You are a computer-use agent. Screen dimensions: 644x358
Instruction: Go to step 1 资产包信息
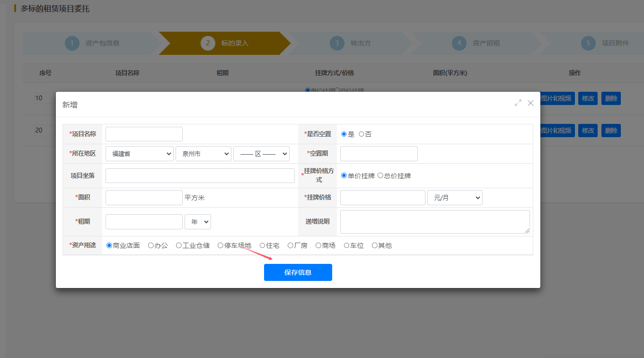[92, 43]
